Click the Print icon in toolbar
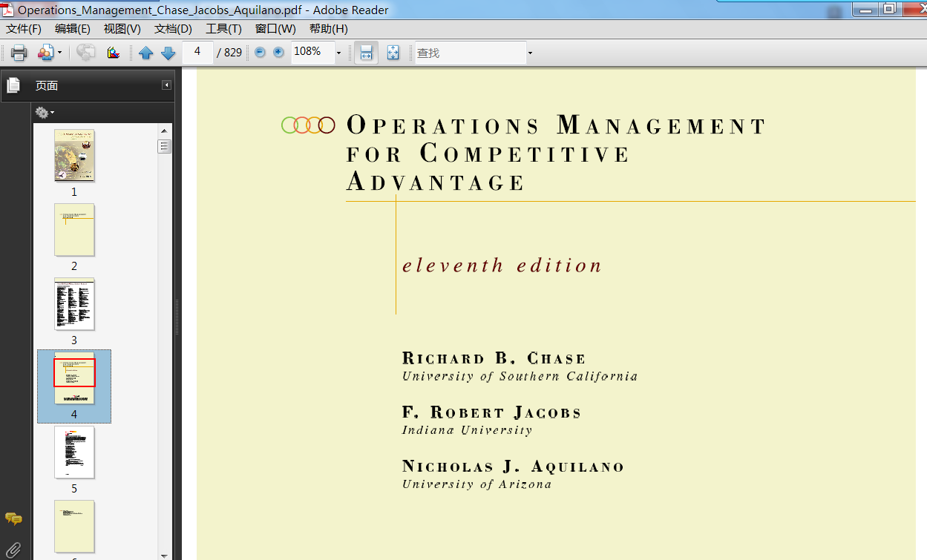927x560 pixels. pyautogui.click(x=19, y=53)
